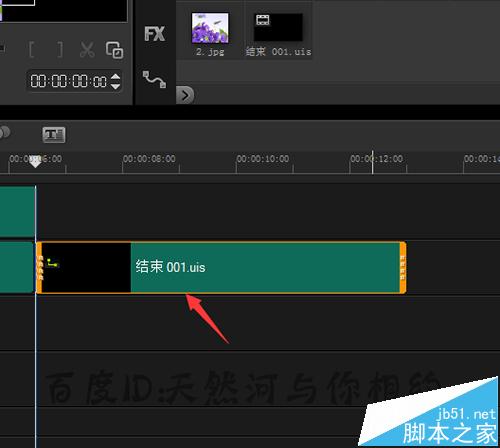The image size is (500, 448).
Task: Click ruler mark 00:00:12:00
Action: (376, 159)
